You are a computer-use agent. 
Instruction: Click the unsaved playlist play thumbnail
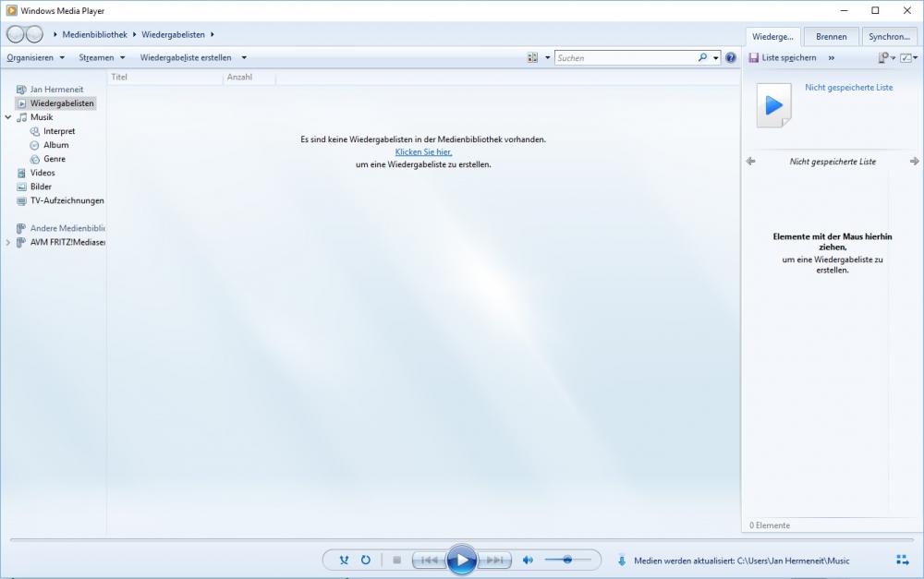click(773, 105)
